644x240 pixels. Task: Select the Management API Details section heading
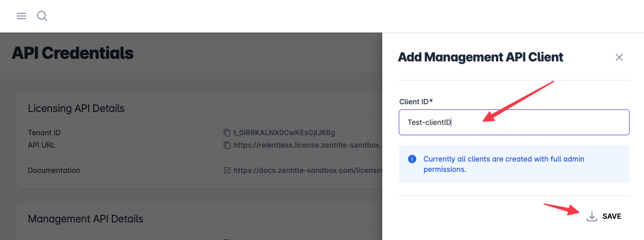(x=86, y=219)
